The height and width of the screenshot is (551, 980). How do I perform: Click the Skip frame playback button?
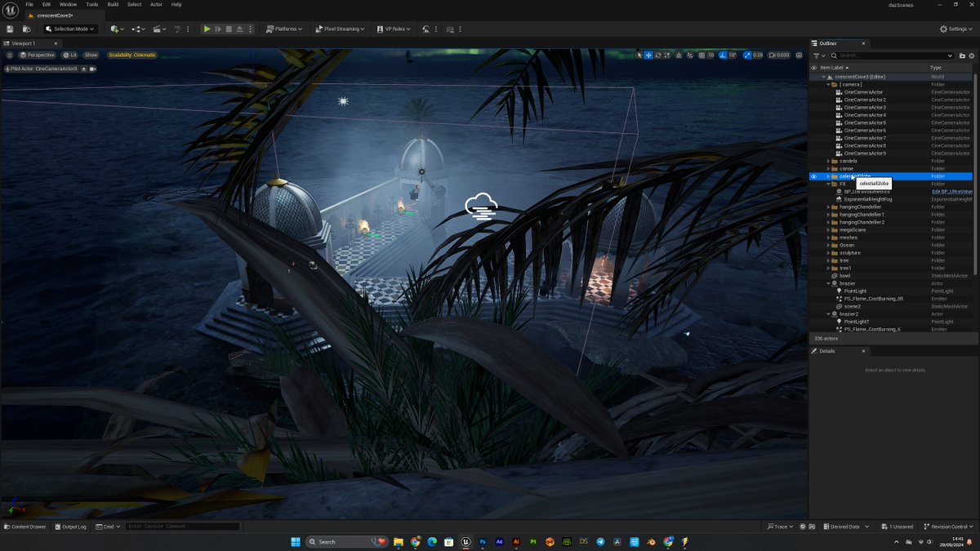coord(218,29)
